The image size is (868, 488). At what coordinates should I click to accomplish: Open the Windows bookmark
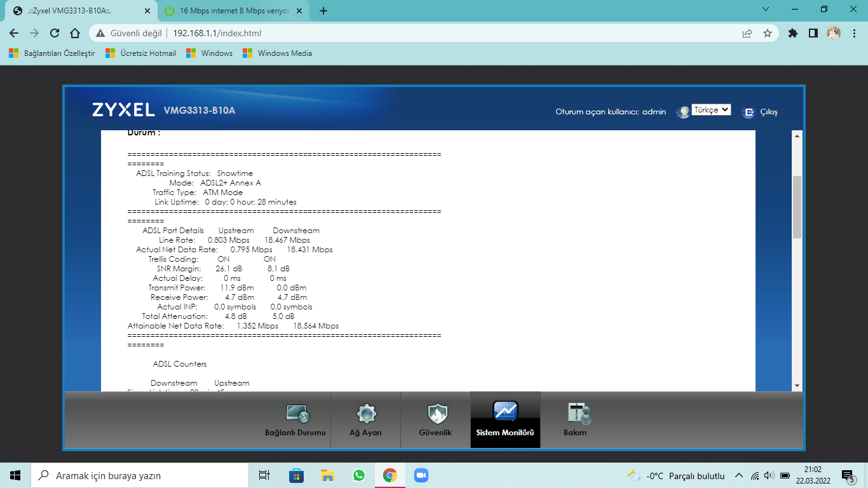coord(210,53)
